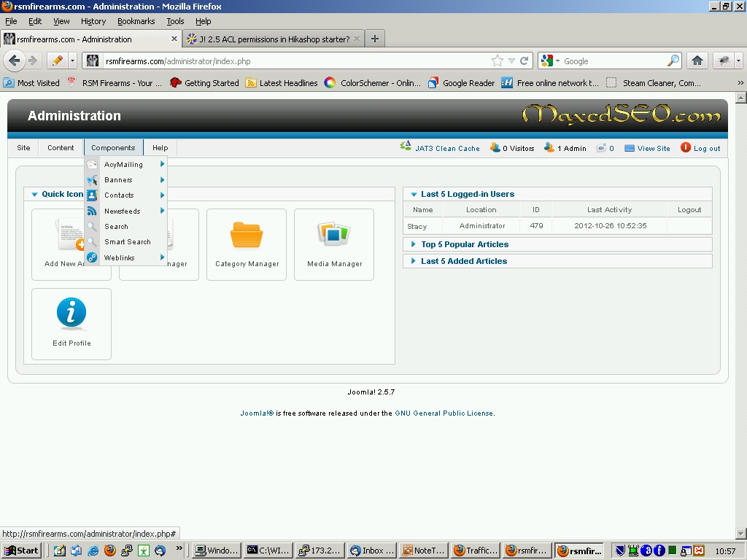Screen dimensions: 747x560
Task: Expand the Weblinks submenu arrow
Action: (x=163, y=257)
